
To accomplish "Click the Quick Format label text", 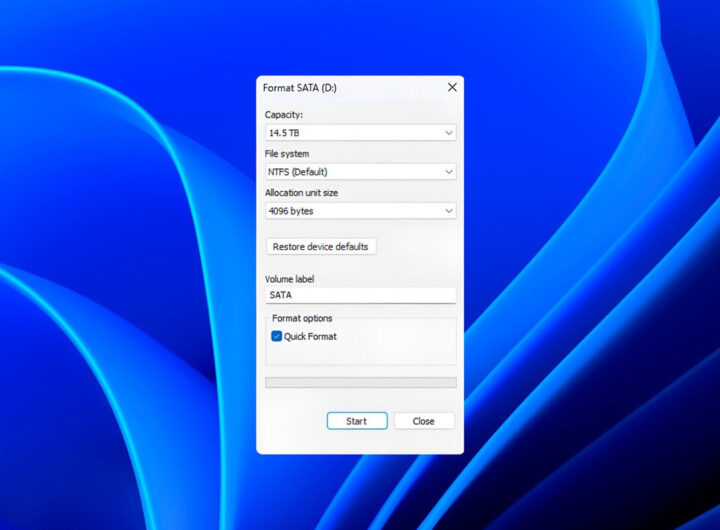I will [310, 337].
